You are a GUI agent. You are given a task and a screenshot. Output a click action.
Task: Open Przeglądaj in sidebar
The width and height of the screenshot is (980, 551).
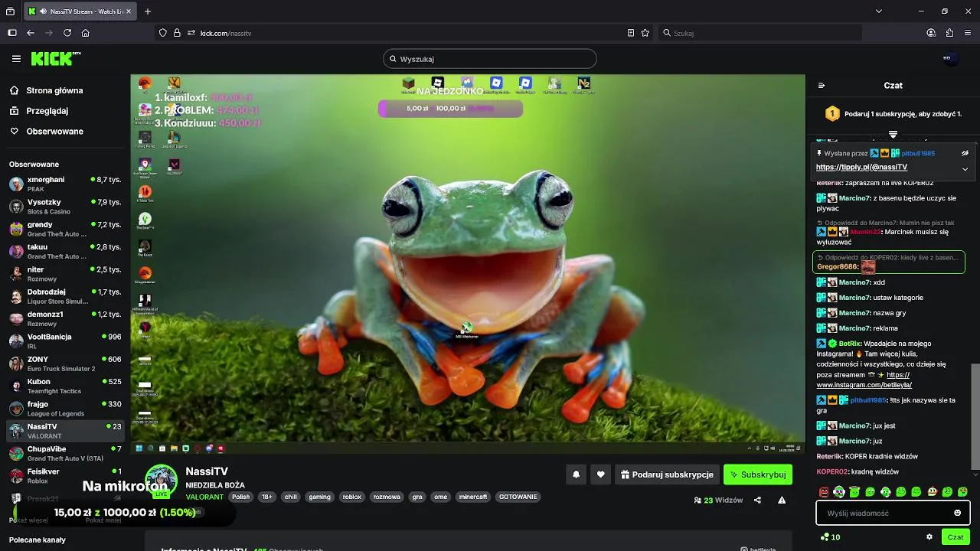coord(47,111)
